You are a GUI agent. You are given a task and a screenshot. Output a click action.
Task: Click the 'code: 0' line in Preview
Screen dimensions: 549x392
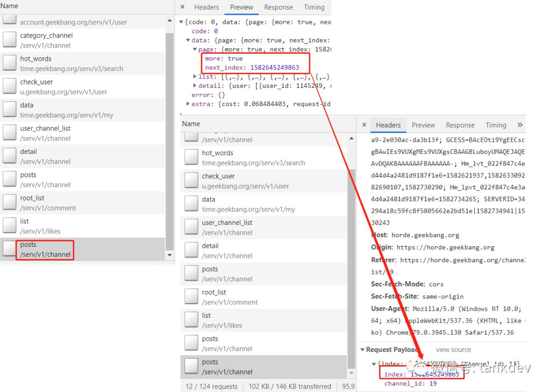pyautogui.click(x=204, y=31)
